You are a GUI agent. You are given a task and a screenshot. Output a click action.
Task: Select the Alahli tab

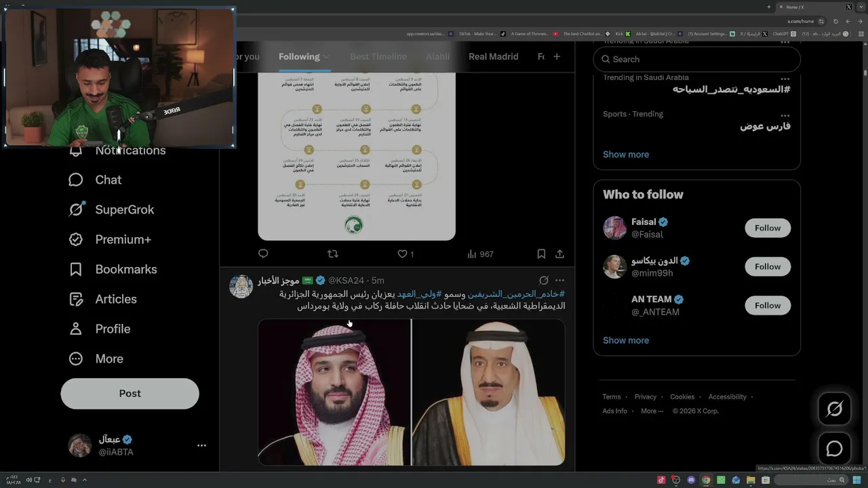point(437,56)
